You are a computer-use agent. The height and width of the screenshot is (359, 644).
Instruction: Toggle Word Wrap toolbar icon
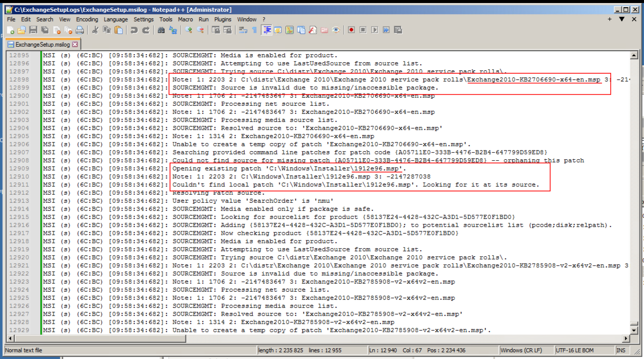pyautogui.click(x=243, y=30)
